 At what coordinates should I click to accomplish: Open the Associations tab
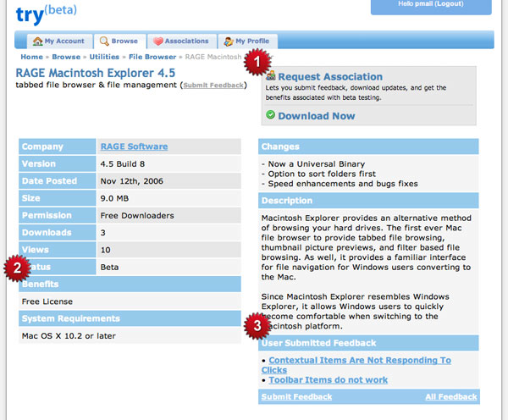tap(182, 41)
